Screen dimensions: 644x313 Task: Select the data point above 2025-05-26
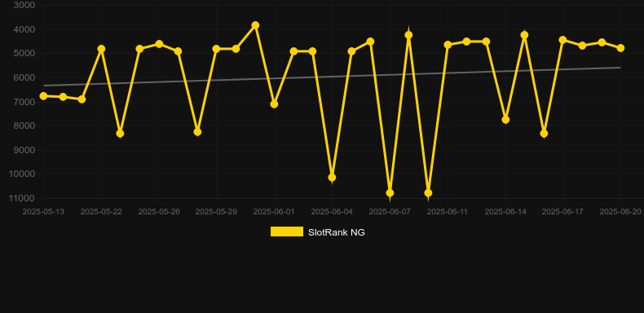(x=159, y=44)
